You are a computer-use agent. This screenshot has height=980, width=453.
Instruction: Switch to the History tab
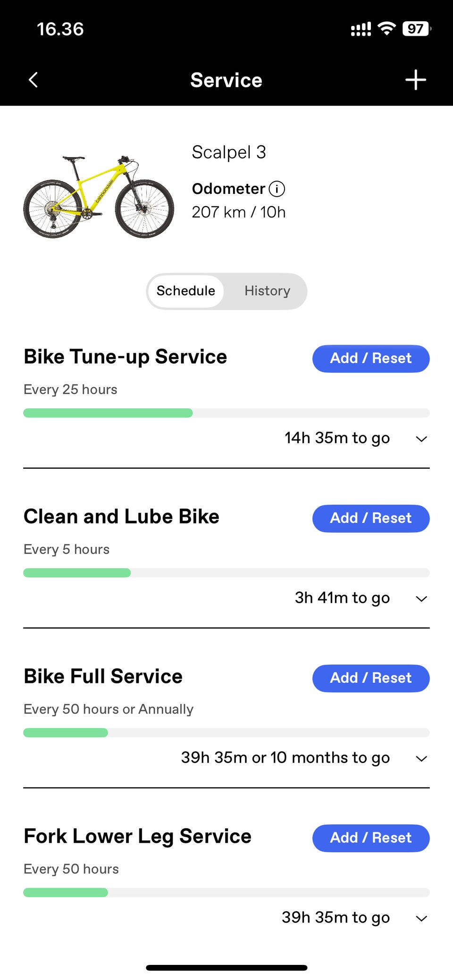point(267,291)
